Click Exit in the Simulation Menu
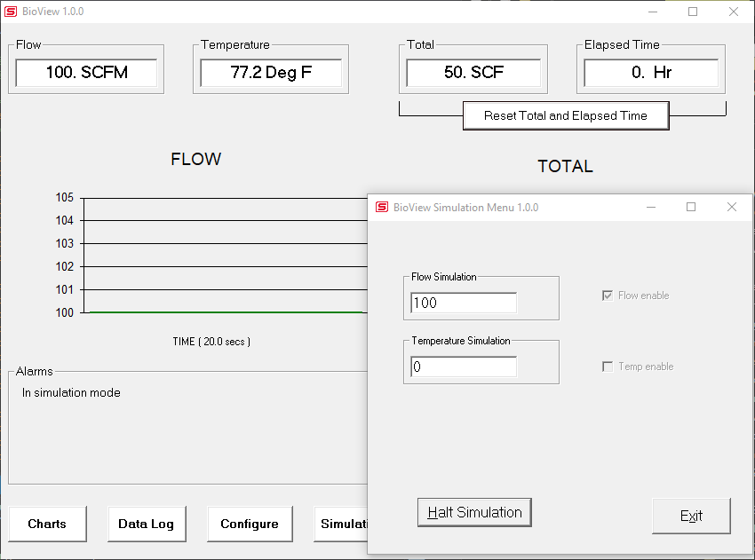 [691, 516]
